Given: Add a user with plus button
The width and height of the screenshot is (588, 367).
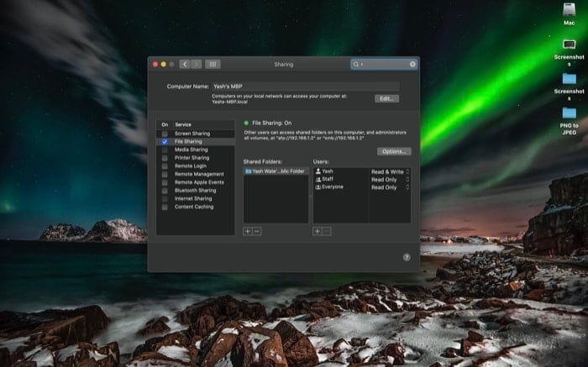Looking at the screenshot, I should pyautogui.click(x=318, y=231).
